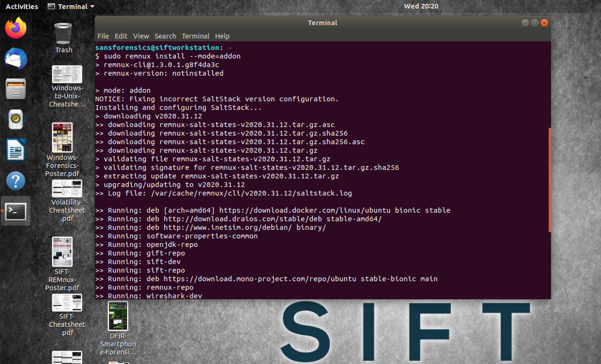Open DFIR-Smartphone-Forensics desktop file
The height and width of the screenshot is (364, 601).
click(118, 328)
